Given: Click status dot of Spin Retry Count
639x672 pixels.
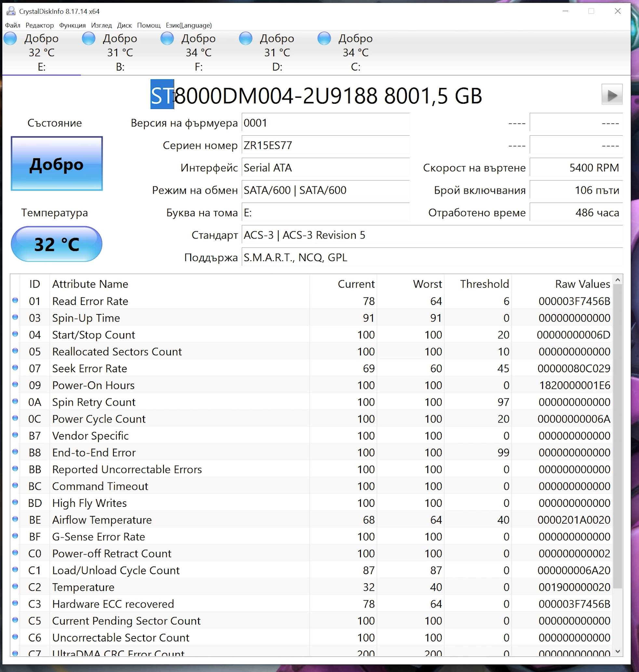Looking at the screenshot, I should pos(15,401).
